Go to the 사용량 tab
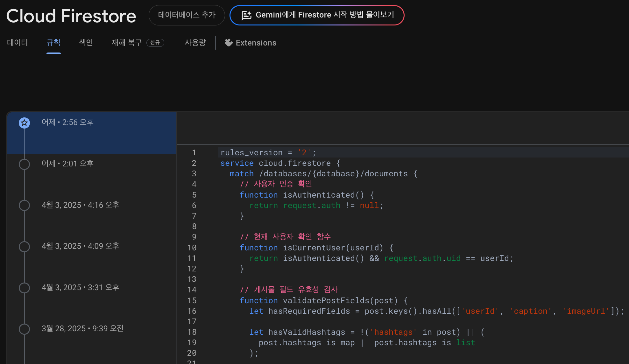The height and width of the screenshot is (364, 629). 195,43
